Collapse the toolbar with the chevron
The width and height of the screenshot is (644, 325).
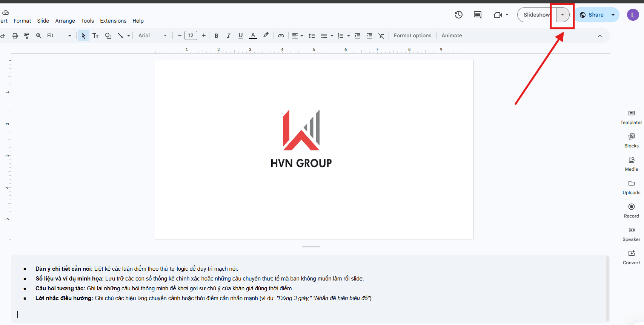[600, 36]
